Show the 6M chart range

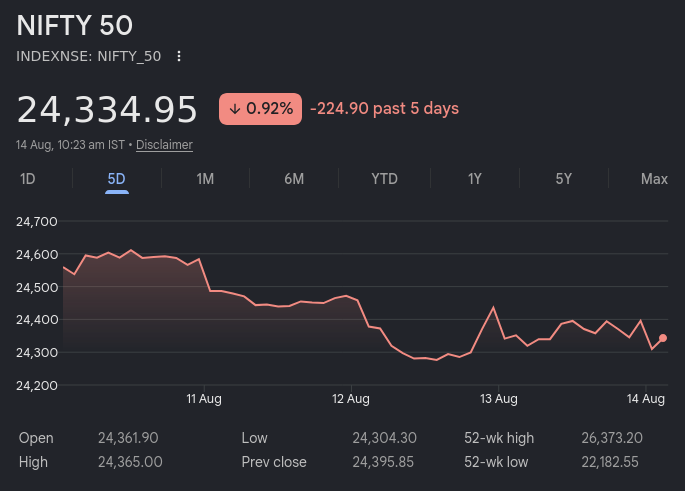pos(294,179)
